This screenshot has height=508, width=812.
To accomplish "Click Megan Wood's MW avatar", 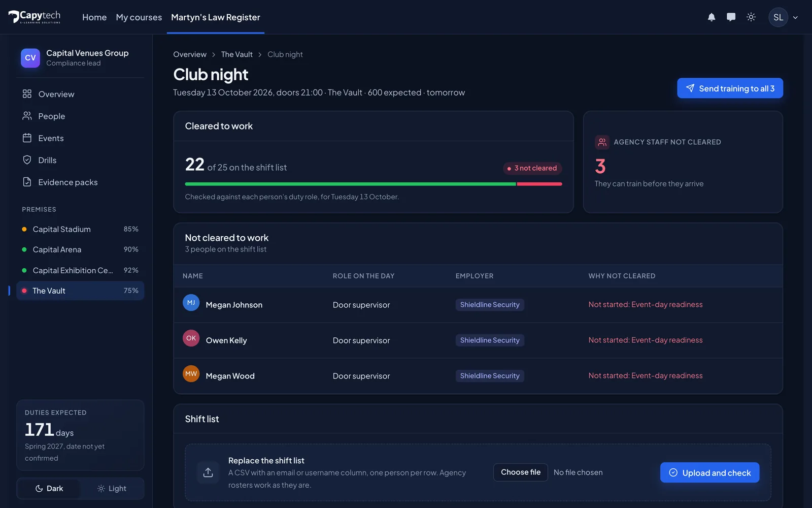I will tap(191, 374).
